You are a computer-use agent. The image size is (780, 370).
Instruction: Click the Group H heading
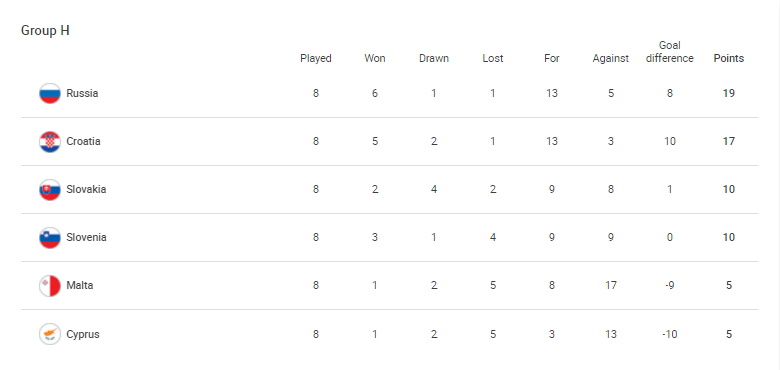tap(45, 31)
